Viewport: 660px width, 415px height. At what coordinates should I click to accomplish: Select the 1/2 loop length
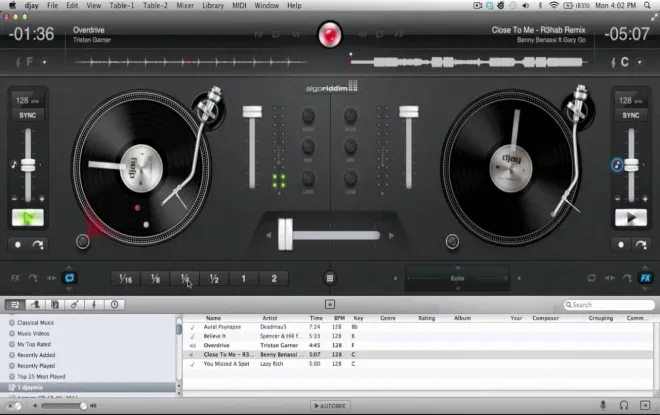click(214, 279)
